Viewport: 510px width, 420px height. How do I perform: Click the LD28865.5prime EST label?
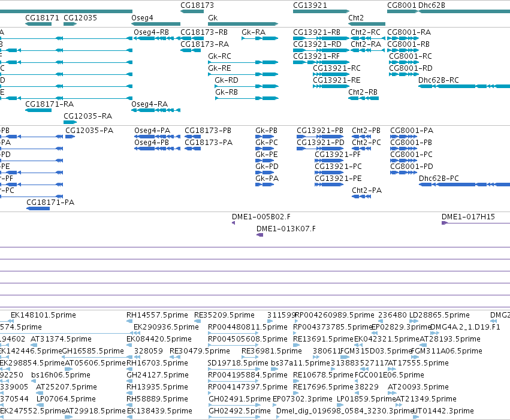(x=439, y=315)
